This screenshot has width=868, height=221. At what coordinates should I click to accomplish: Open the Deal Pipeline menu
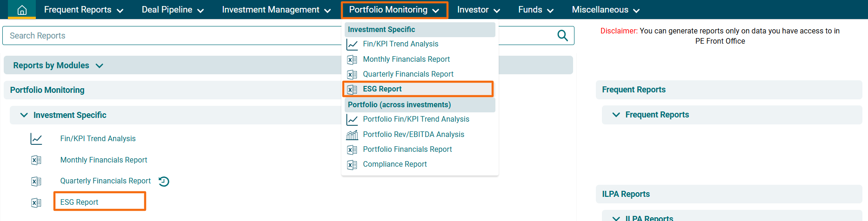coord(173,10)
